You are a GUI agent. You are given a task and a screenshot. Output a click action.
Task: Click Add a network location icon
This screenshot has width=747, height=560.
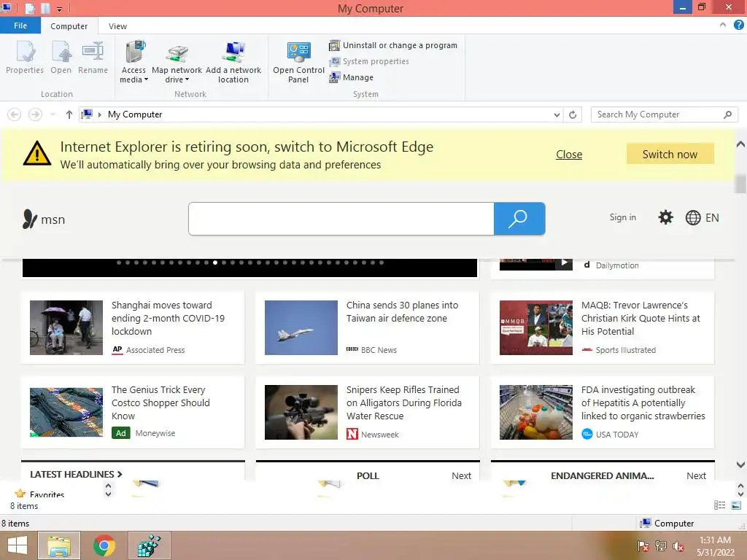coord(233,63)
